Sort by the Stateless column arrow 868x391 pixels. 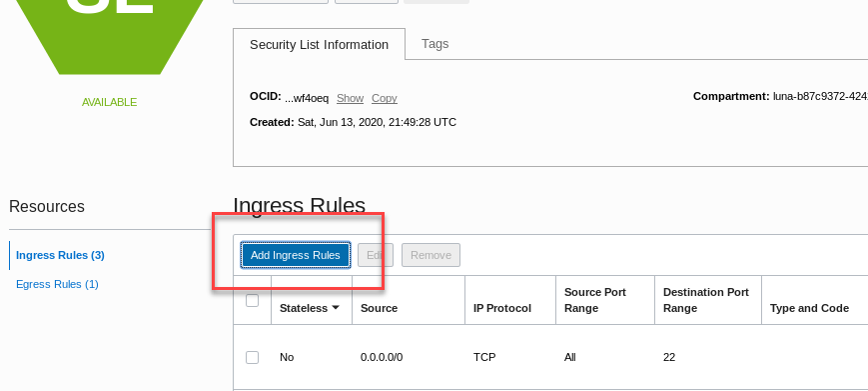(336, 308)
